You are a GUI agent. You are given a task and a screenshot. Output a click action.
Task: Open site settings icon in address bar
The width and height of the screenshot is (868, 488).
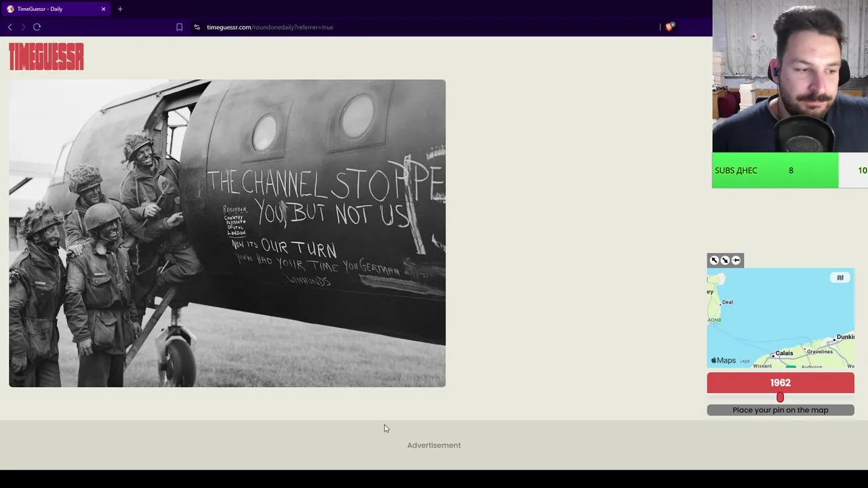197,27
